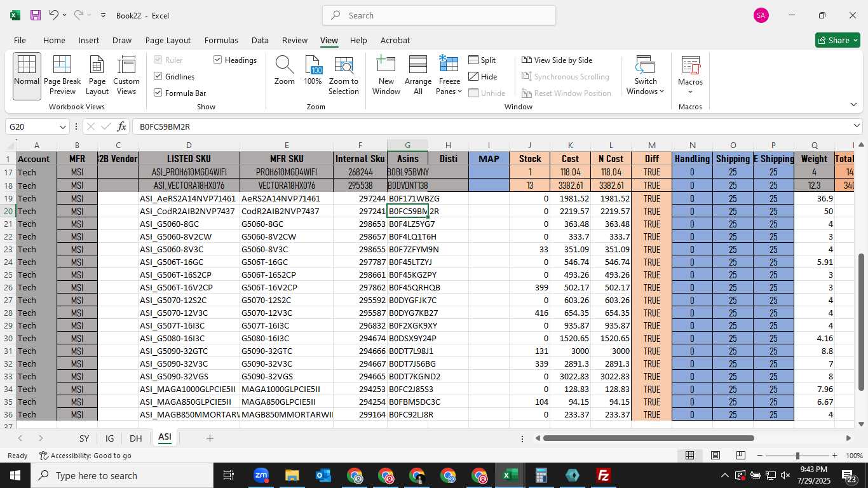868x488 pixels.
Task: Click the Undo arrow icon
Action: pos(54,15)
